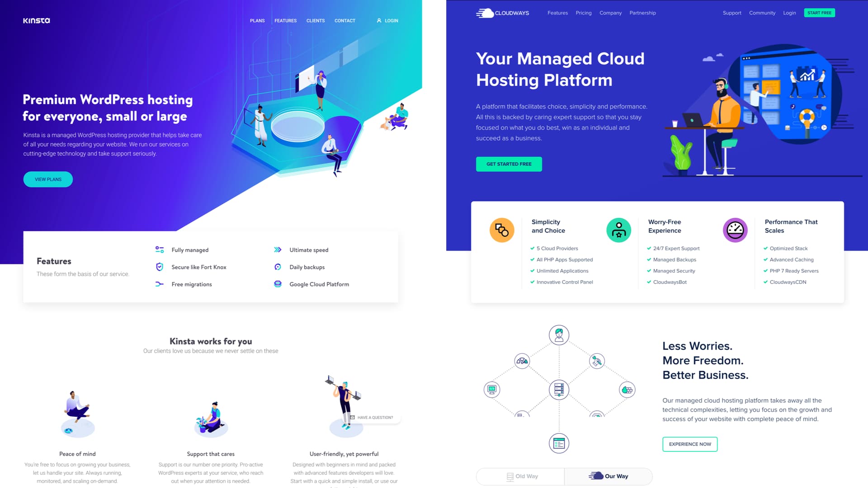The image size is (868, 488).
Task: Click the Performance That Scales icon
Action: (735, 230)
